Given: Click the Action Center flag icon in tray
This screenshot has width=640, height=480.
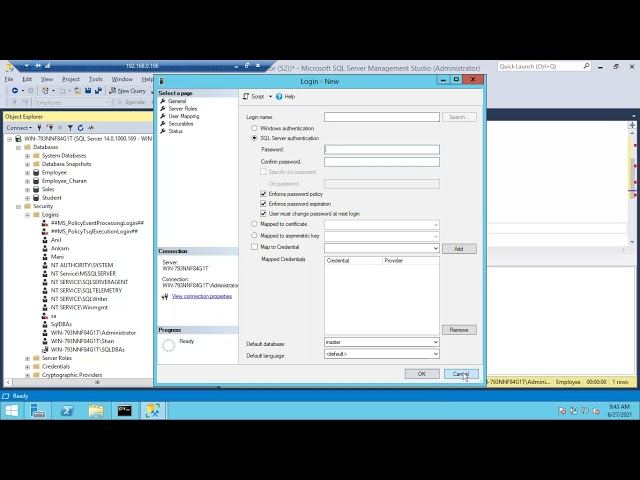Looking at the screenshot, I should click(562, 411).
